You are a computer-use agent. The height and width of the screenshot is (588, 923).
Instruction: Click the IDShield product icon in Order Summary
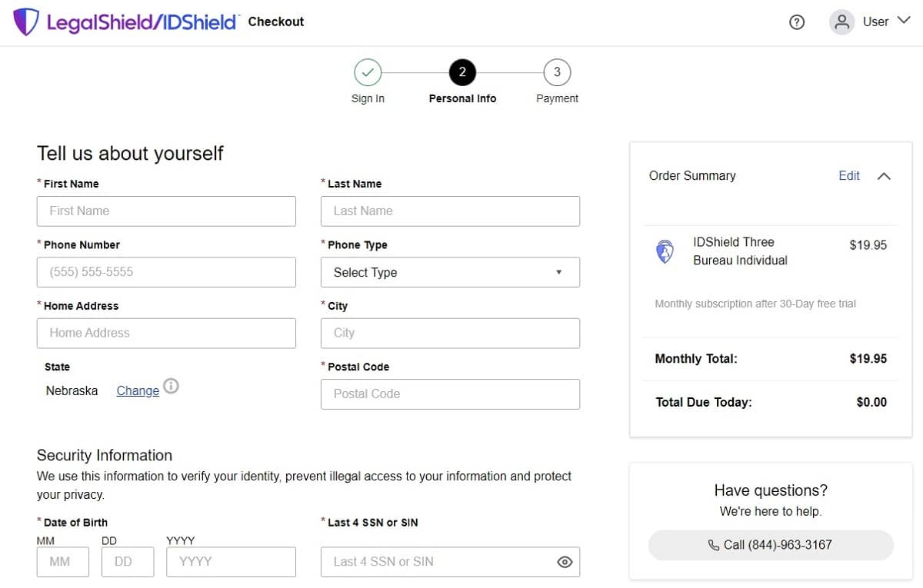665,251
